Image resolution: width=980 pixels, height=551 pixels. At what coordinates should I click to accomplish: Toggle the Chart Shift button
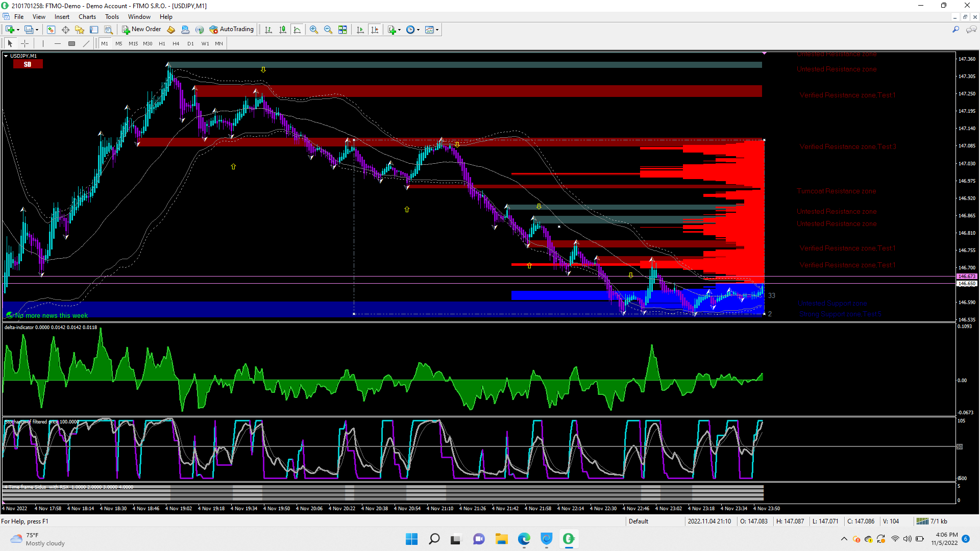click(x=375, y=30)
